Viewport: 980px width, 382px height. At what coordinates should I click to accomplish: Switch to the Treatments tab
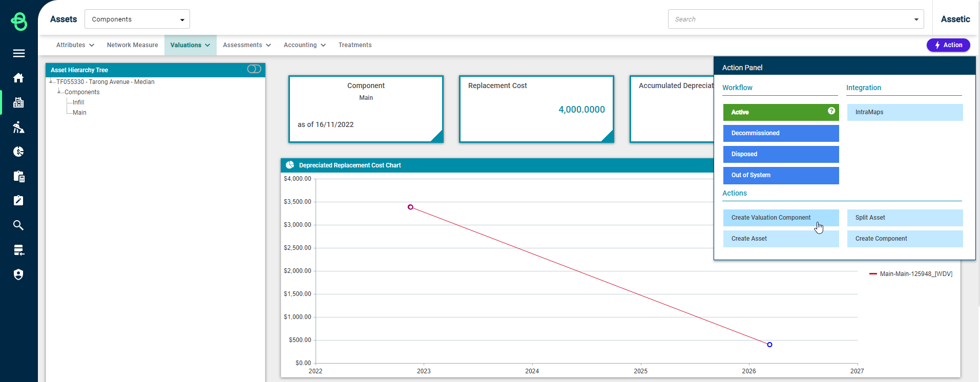tap(355, 45)
